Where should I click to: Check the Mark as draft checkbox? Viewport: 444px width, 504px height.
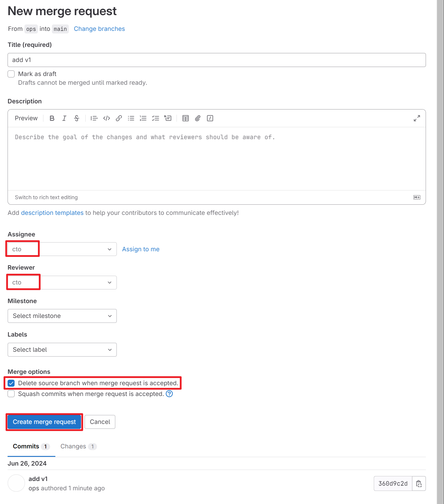tap(11, 74)
